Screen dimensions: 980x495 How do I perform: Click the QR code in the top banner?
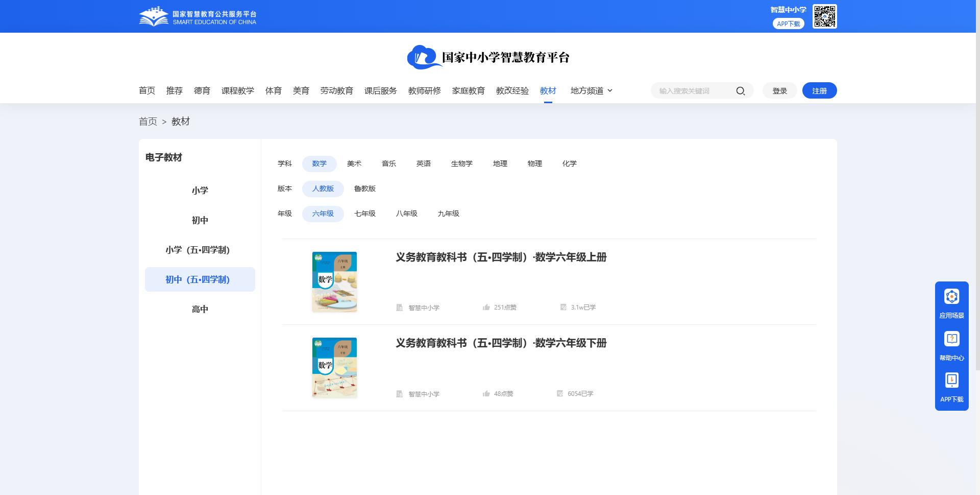825,16
